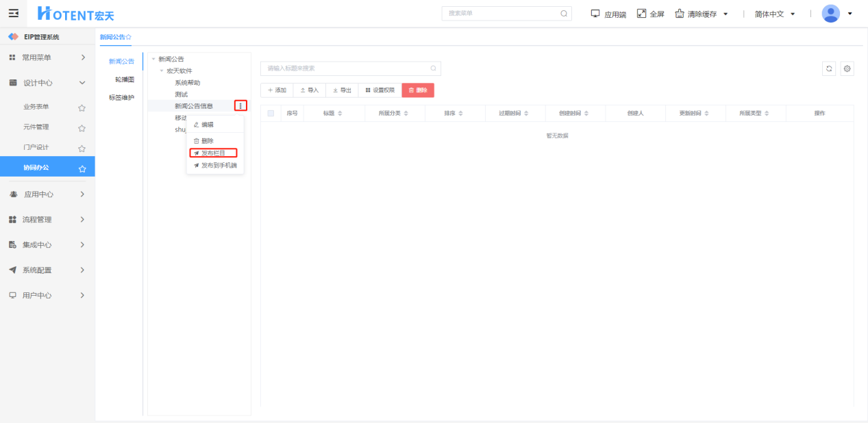Expand the 系统配置 sidebar group
This screenshot has height=423, width=868.
[x=47, y=270]
